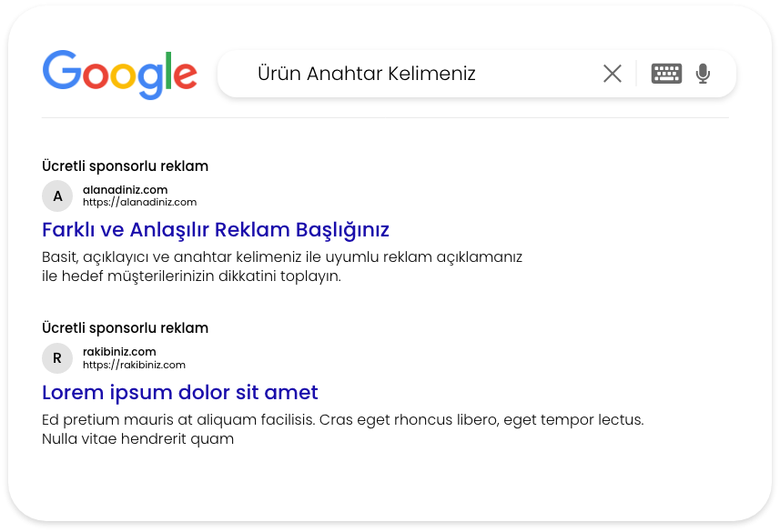The height and width of the screenshot is (532, 780).
Task: Click the bold 'rakibiniz.com' site name
Action: click(x=119, y=352)
